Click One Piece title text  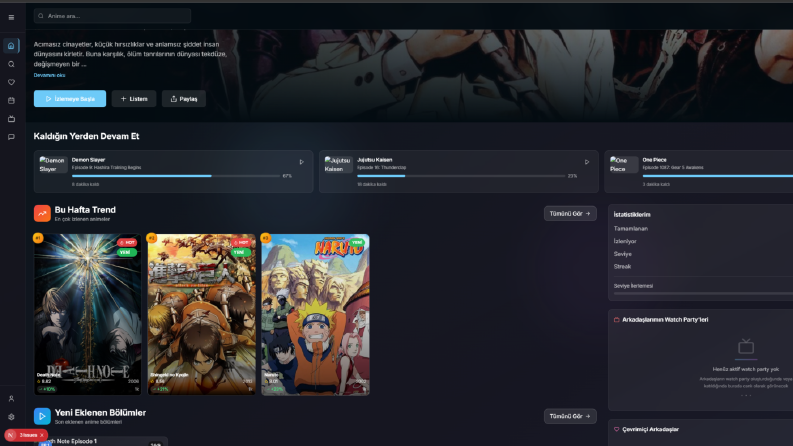click(654, 160)
